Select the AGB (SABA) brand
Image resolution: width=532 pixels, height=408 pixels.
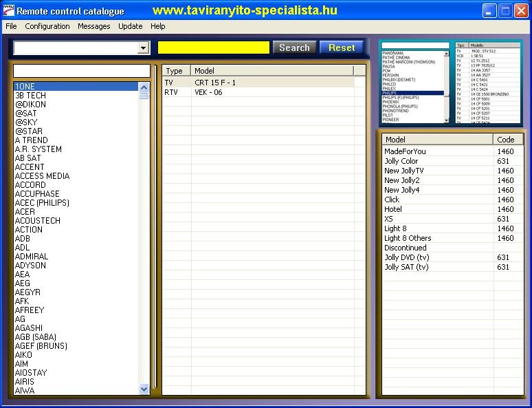[76, 337]
